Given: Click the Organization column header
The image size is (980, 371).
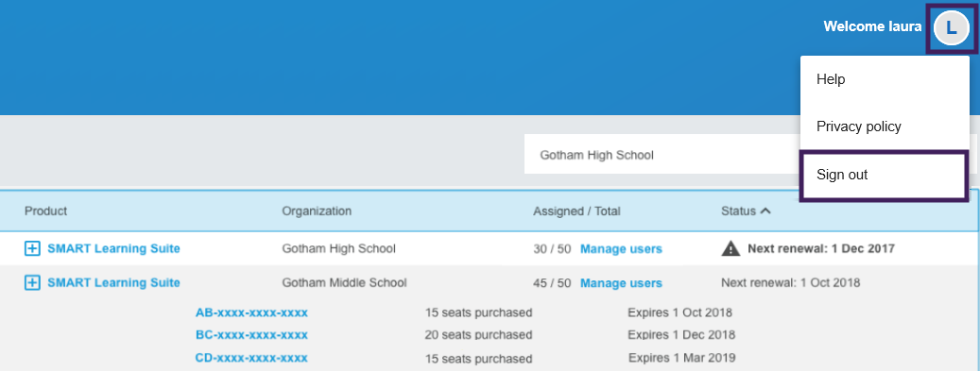Looking at the screenshot, I should [x=317, y=211].
